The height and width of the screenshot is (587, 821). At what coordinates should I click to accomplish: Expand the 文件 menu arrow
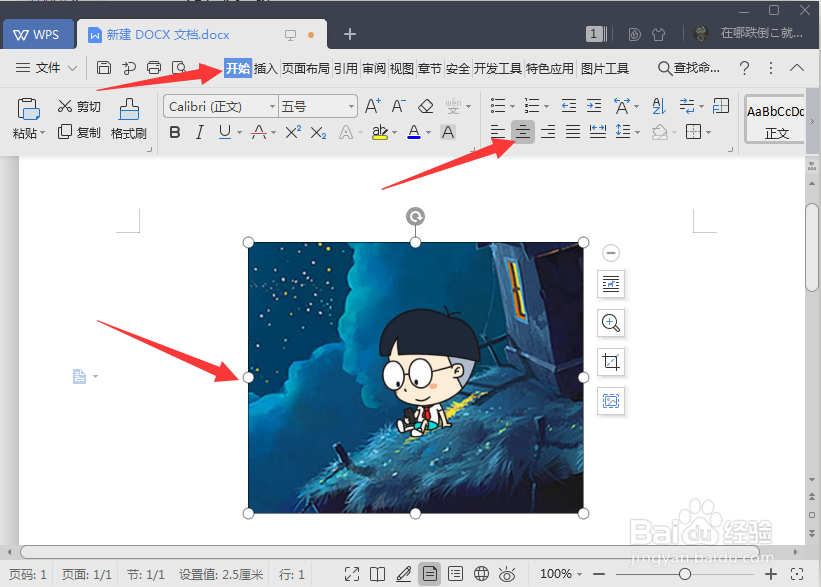(x=73, y=68)
